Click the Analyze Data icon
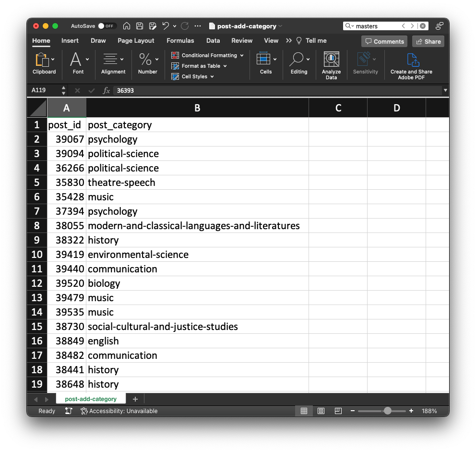The height and width of the screenshot is (452, 476). pos(331,60)
